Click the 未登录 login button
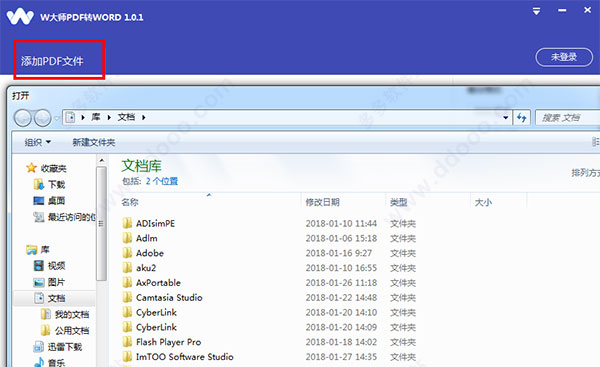This screenshot has width=600, height=367. coord(564,57)
